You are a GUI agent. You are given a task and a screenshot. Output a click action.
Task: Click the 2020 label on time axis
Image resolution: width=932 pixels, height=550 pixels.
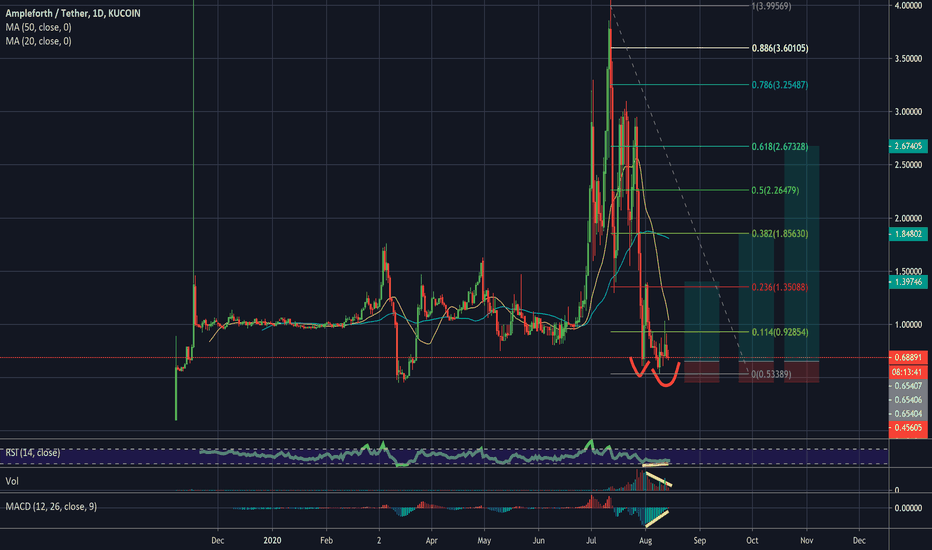(272, 540)
